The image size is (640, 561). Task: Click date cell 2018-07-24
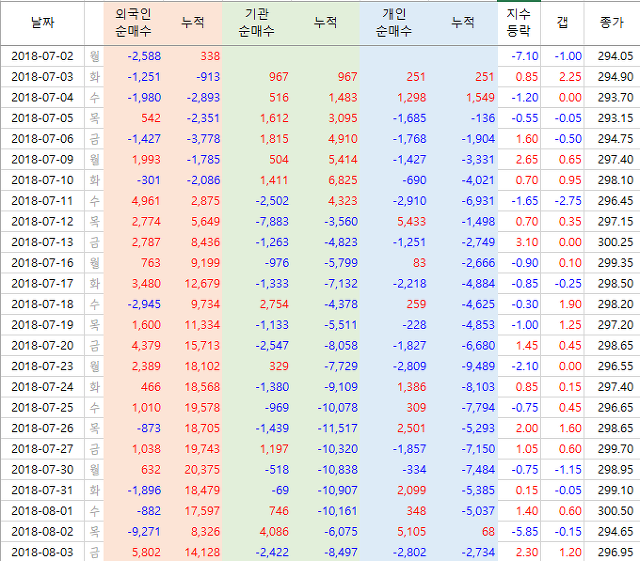tap(42, 387)
